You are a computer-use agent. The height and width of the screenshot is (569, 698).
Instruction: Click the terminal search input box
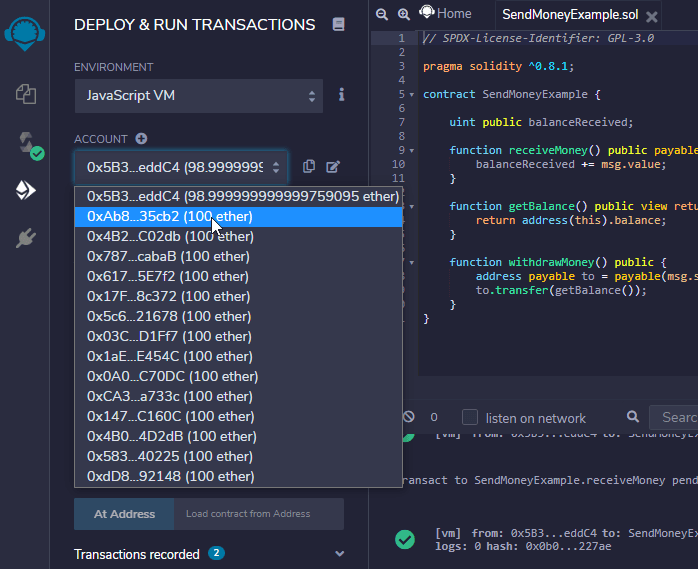674,418
